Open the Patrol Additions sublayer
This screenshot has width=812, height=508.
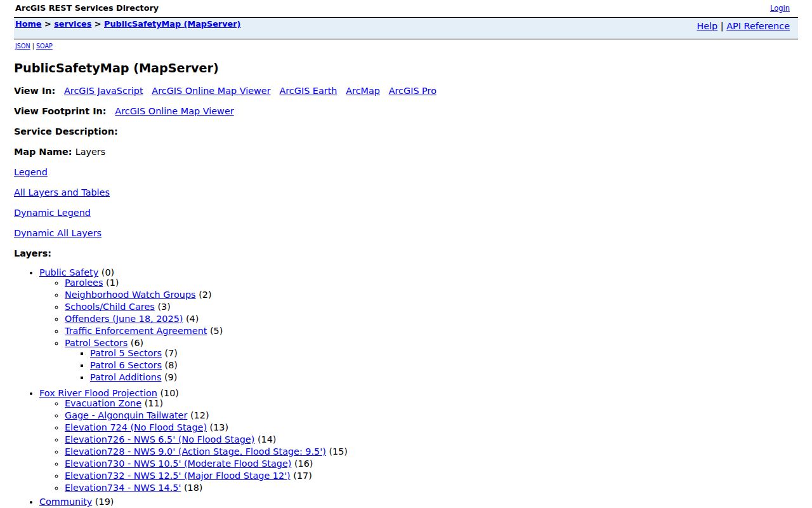click(126, 377)
